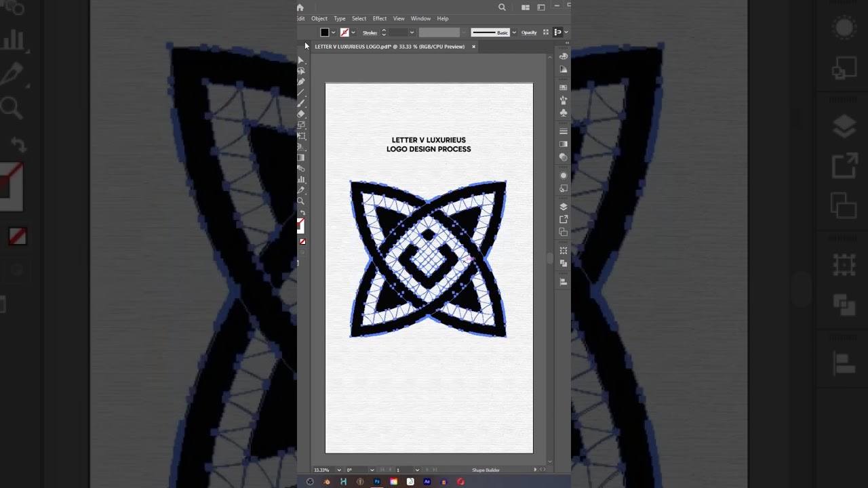868x488 pixels.
Task: Open the search magnifier in title bar
Action: click(x=502, y=7)
